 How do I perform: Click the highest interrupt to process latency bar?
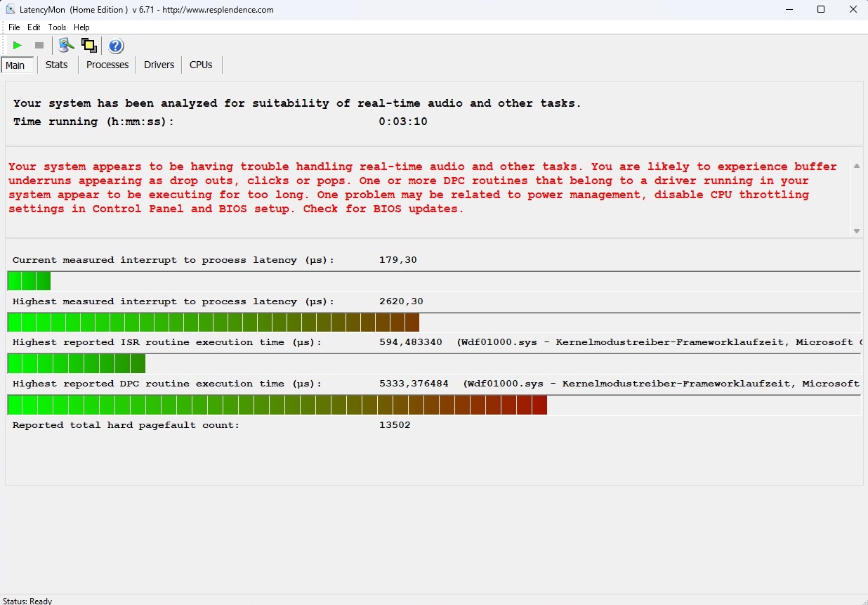[213, 323]
